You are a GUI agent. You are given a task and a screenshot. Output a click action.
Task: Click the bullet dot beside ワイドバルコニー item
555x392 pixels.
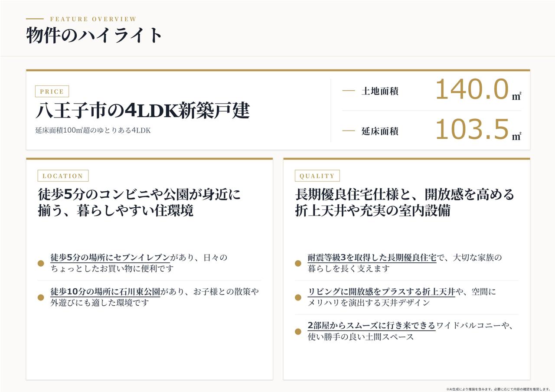[298, 331]
